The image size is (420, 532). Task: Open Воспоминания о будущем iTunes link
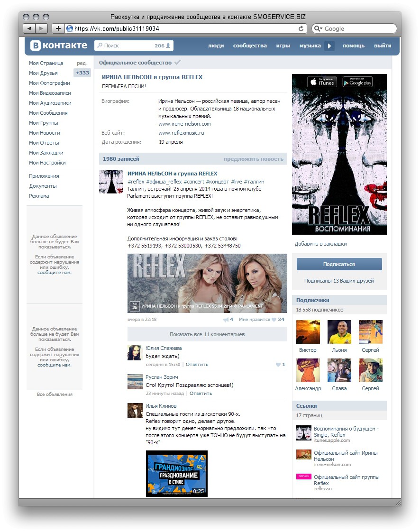(x=346, y=431)
